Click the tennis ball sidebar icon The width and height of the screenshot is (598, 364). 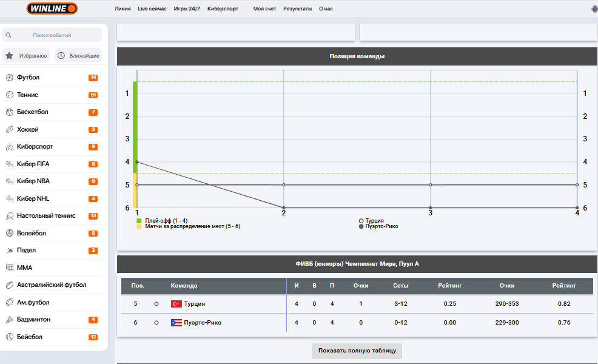10,95
